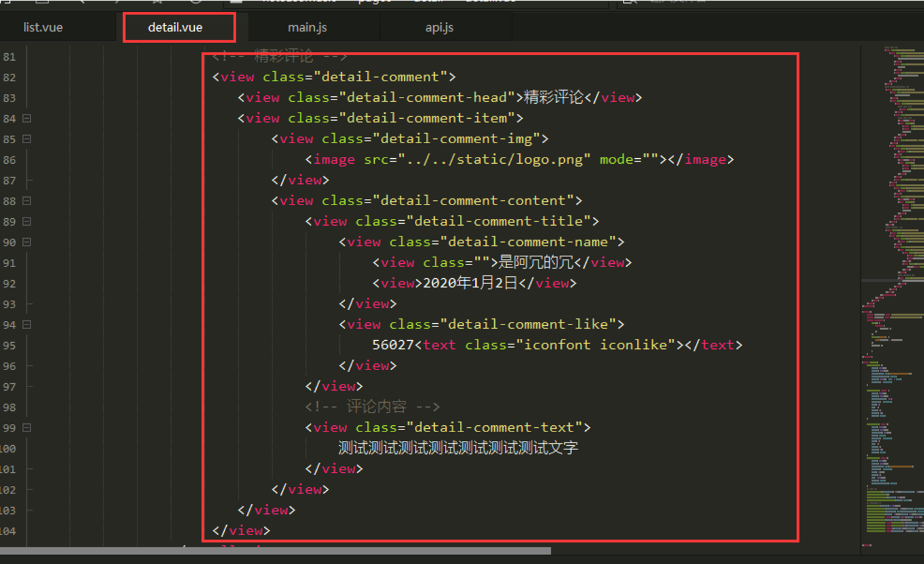The image size is (924, 564).
Task: Click line number 95 in gutter
Action: (9, 346)
